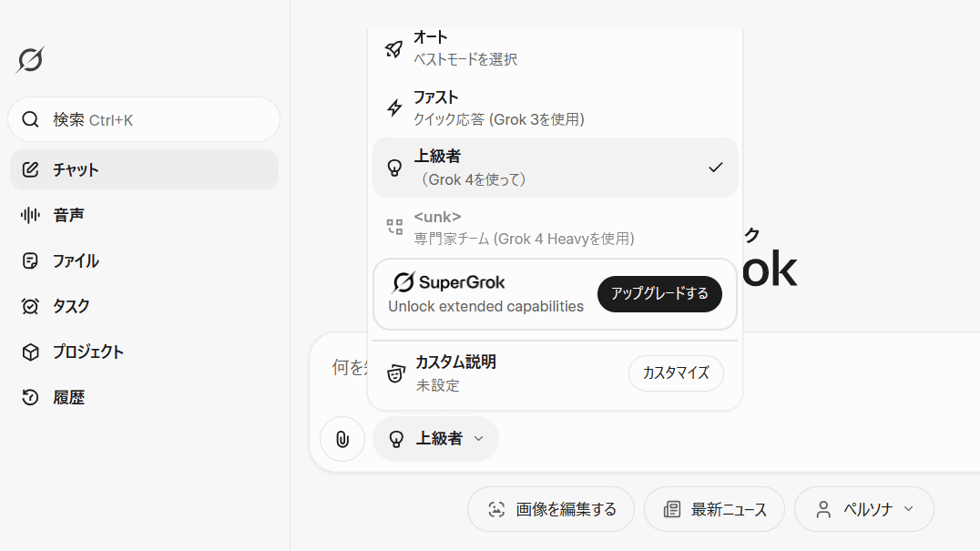The height and width of the screenshot is (551, 980).
Task: Click the アップグレードする button
Action: click(x=659, y=293)
